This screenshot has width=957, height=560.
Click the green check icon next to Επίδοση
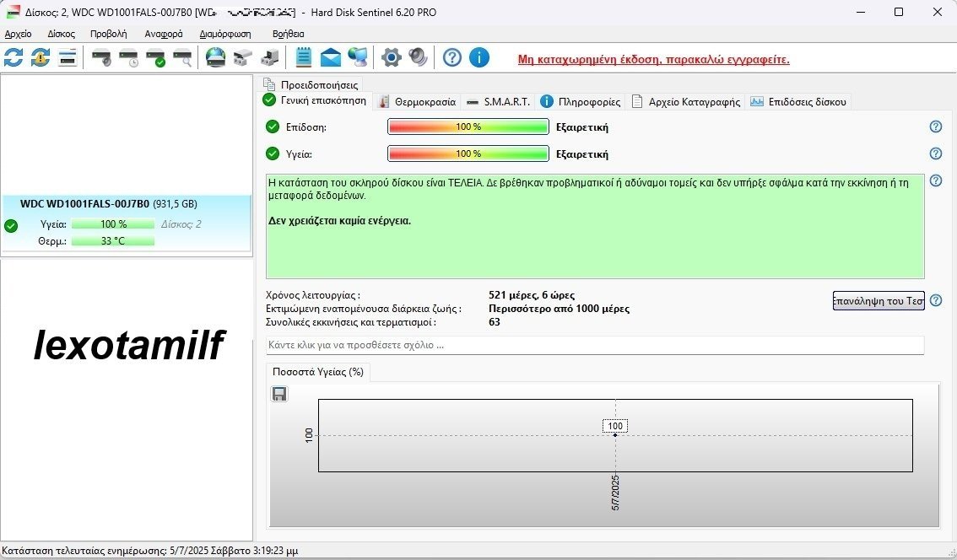(273, 127)
